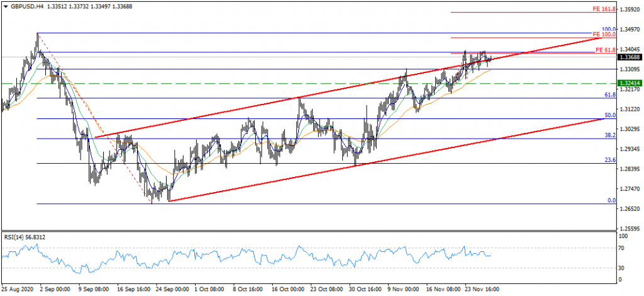Click the FE 161.8 expansion label

[x=604, y=10]
